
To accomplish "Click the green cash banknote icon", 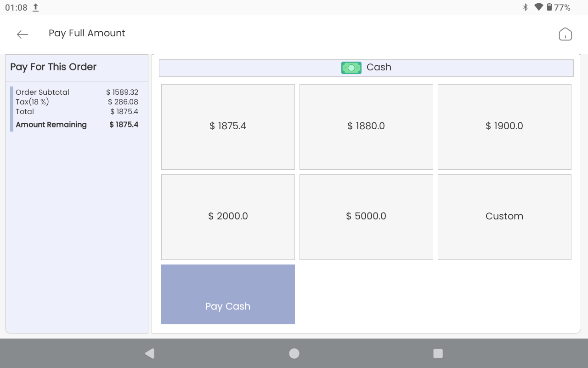I will tap(351, 68).
